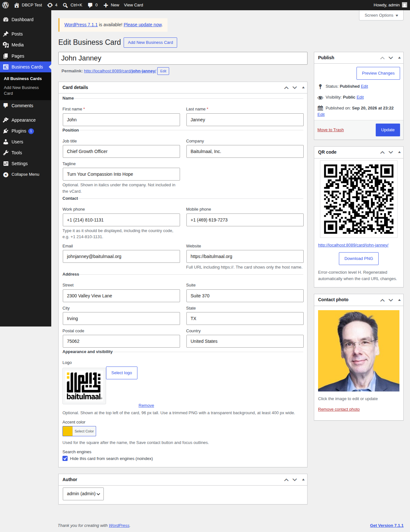Image resolution: width=410 pixels, height=532 pixels.
Task: Click the Business Cards sidebar icon
Action: (6, 67)
